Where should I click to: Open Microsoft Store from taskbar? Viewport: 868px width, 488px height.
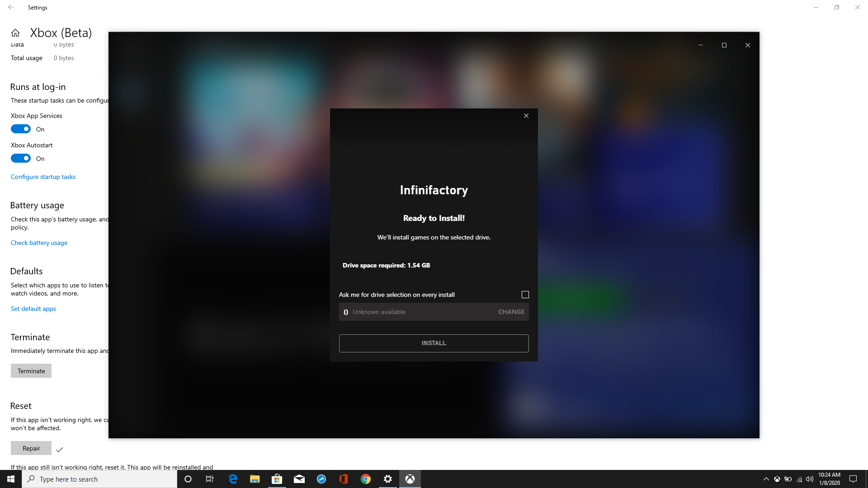pos(277,479)
